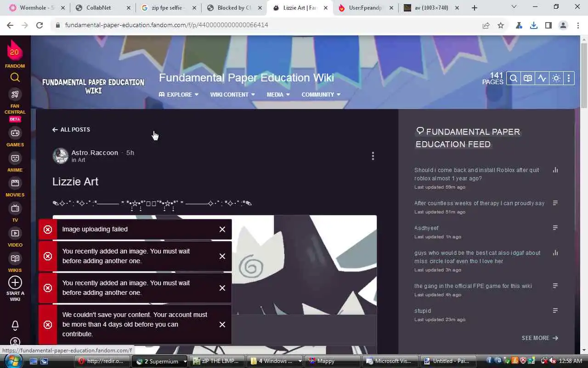Open 'After countless weeks of therapy' post
The width and height of the screenshot is (588, 368).
pyautogui.click(x=479, y=203)
